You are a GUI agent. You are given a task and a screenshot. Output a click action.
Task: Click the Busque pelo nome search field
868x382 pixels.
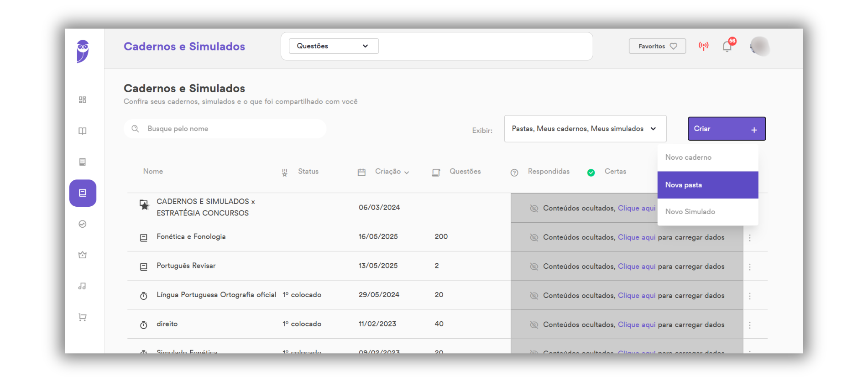pos(225,129)
